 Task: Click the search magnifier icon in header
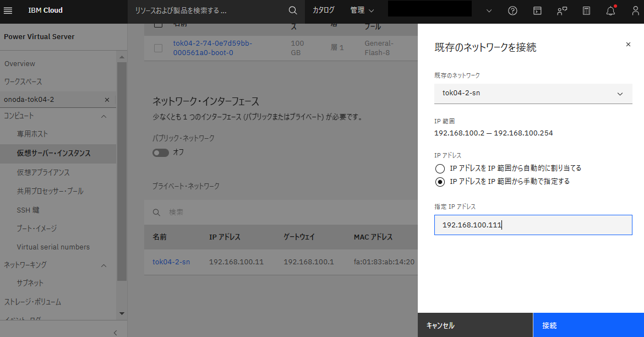tap(292, 10)
